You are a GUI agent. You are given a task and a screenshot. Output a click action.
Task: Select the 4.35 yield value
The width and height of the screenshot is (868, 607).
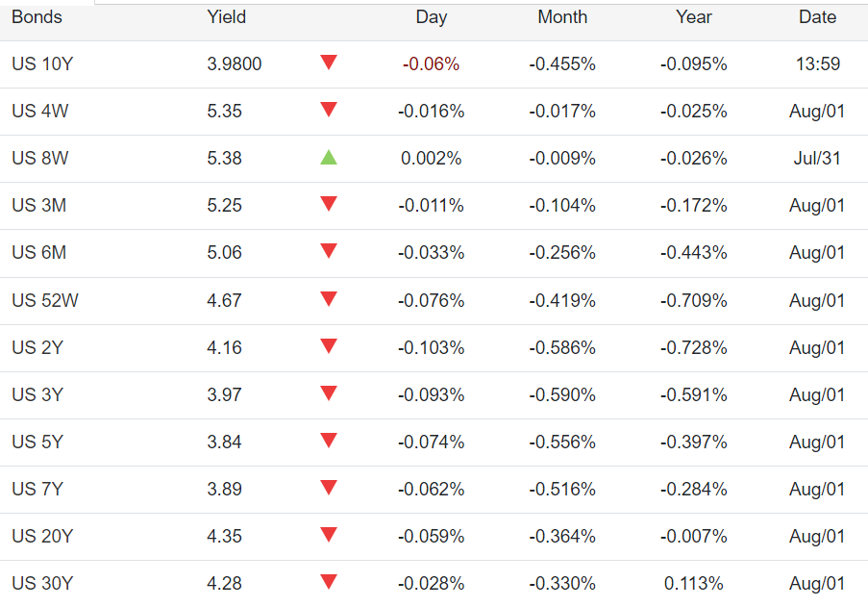pos(224,536)
